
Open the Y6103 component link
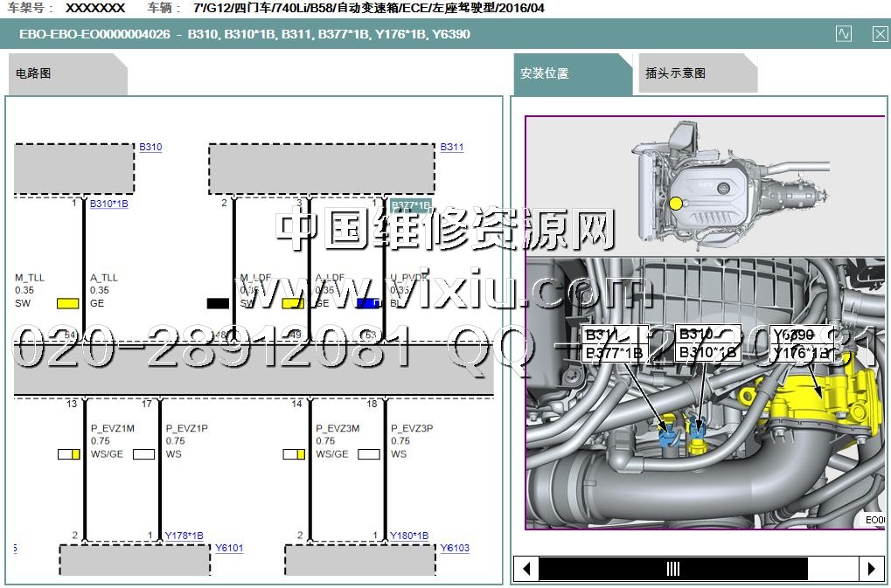[x=455, y=548]
